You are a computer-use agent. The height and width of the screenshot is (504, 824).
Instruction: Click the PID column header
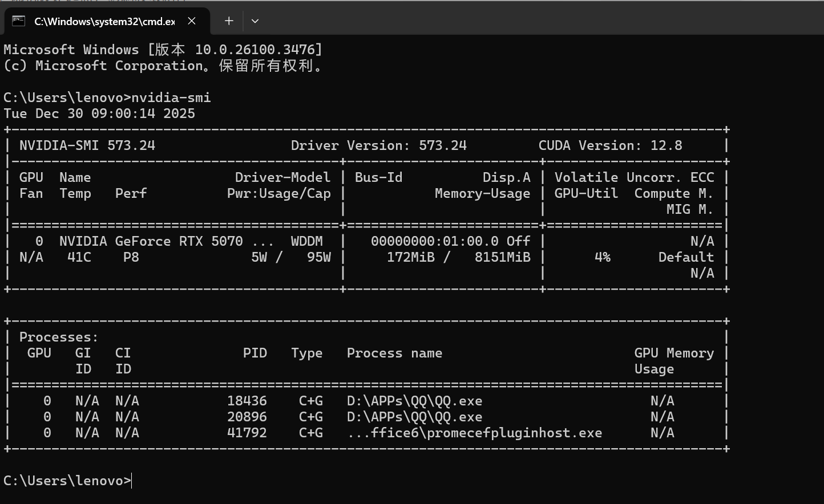[x=255, y=353]
